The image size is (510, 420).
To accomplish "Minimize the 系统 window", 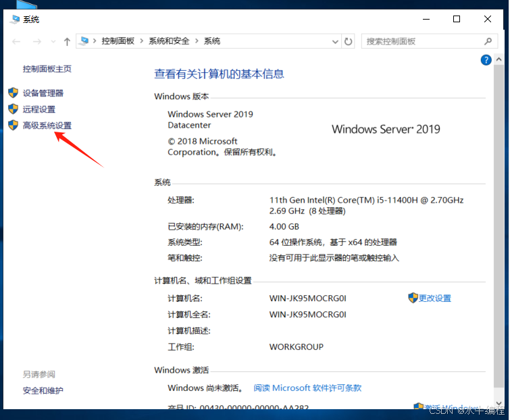I will pos(426,19).
